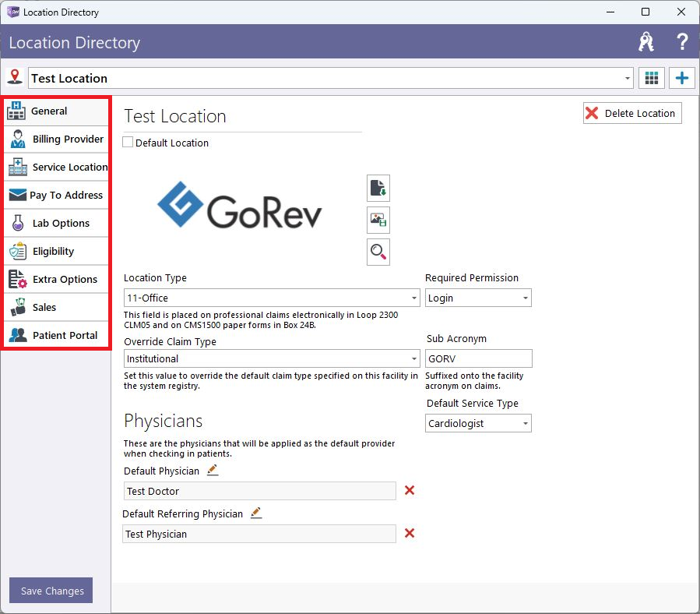Open the Service Location tab
Screen dimensions: 700x614
click(57, 167)
